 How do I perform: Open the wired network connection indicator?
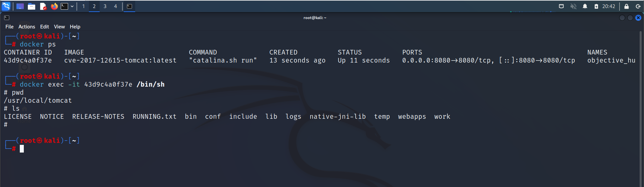pyautogui.click(x=561, y=6)
